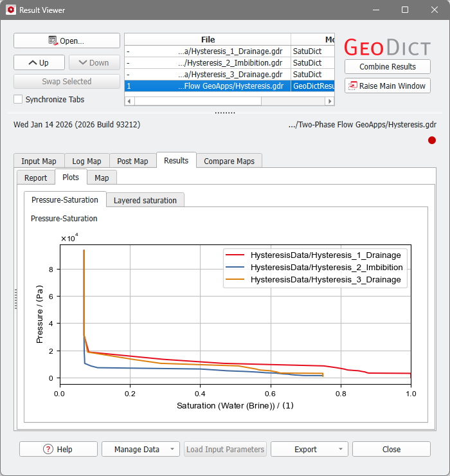Viewport: 450px width, 476px height.
Task: Click Load Input Parameters button
Action: coord(225,449)
